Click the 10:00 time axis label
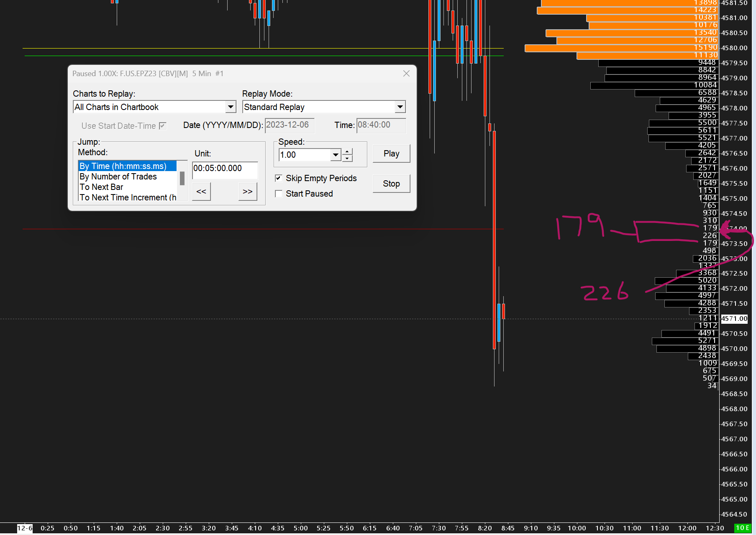756x535 pixels. 577,528
